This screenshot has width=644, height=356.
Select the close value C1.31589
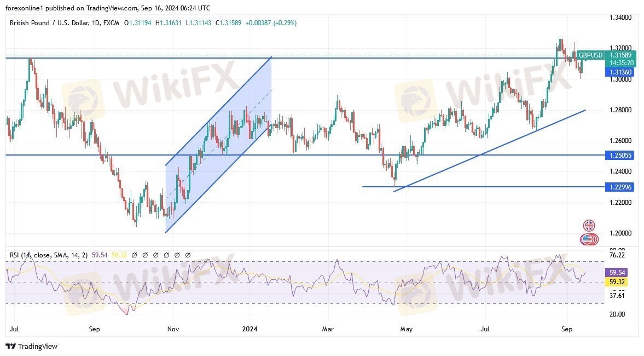[x=228, y=23]
